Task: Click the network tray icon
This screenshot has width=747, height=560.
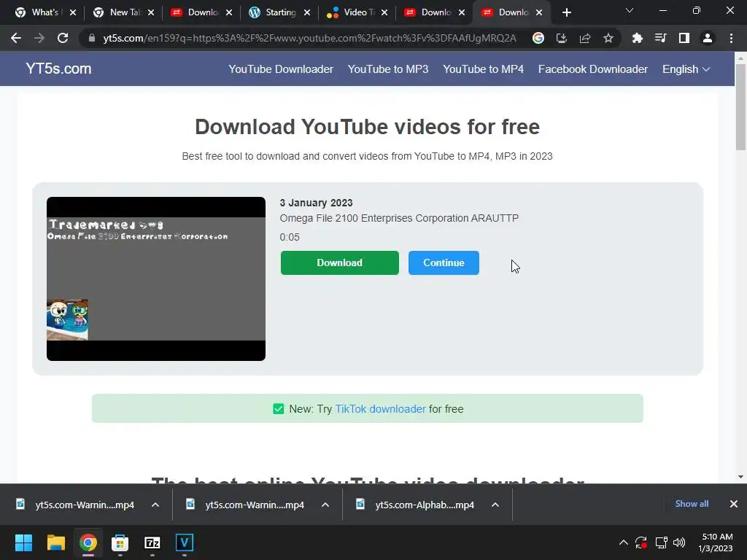Action: [661, 542]
